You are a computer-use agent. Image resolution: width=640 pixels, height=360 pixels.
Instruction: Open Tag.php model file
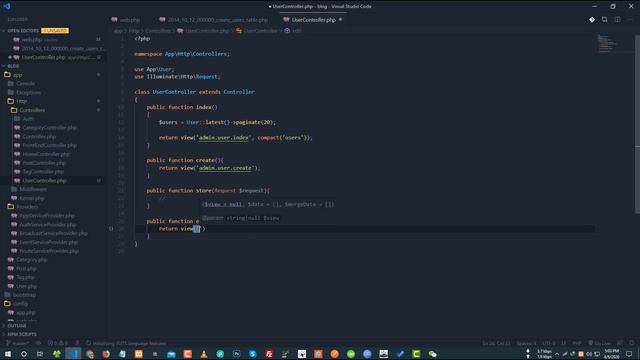pyautogui.click(x=21, y=278)
